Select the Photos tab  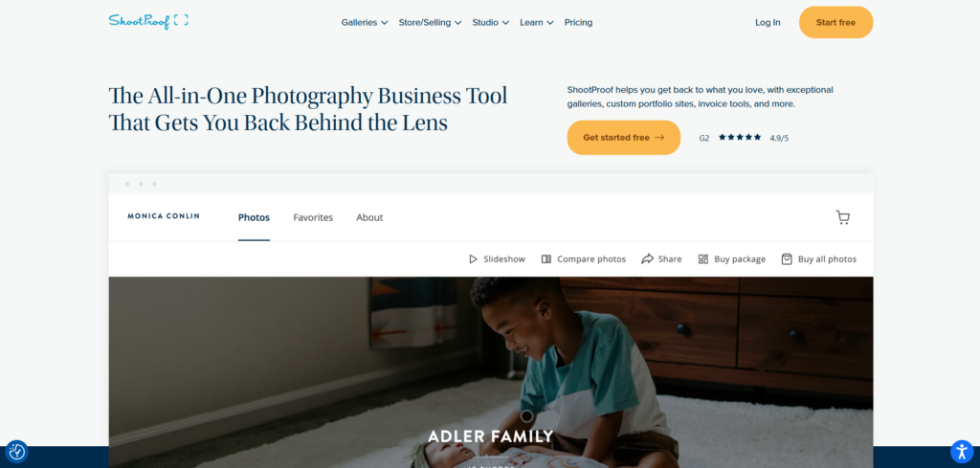point(254,217)
